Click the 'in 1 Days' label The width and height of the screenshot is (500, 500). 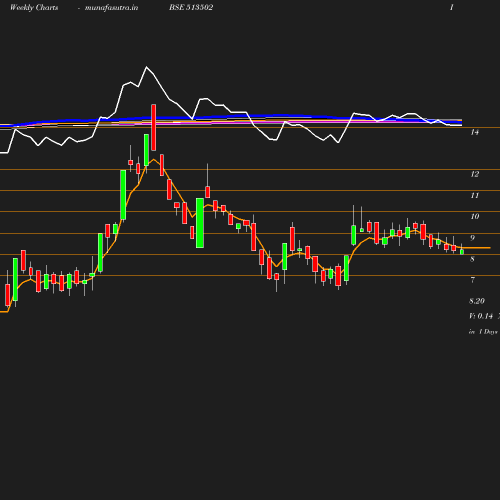pyautogui.click(x=483, y=332)
